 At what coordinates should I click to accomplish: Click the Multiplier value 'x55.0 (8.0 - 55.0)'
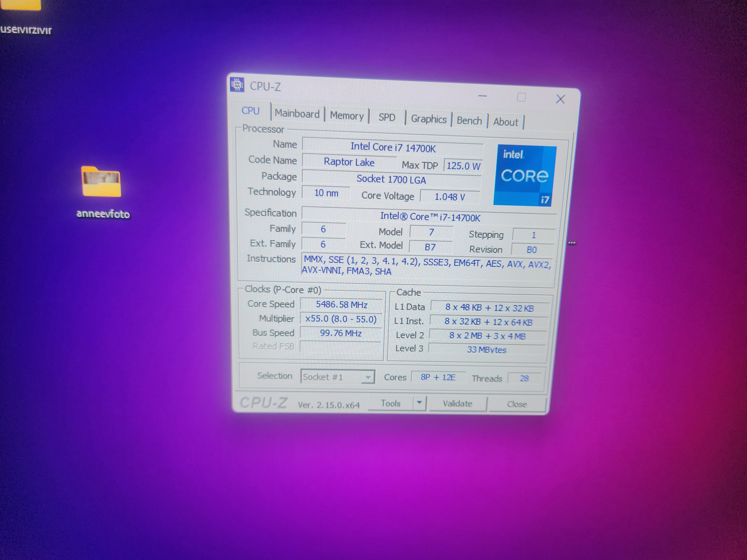pyautogui.click(x=341, y=319)
